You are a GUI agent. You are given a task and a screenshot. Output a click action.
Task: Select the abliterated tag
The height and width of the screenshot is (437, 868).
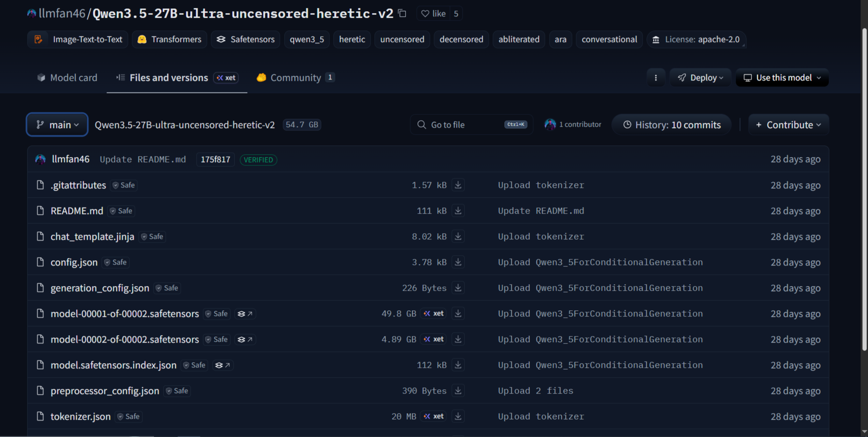pyautogui.click(x=519, y=39)
